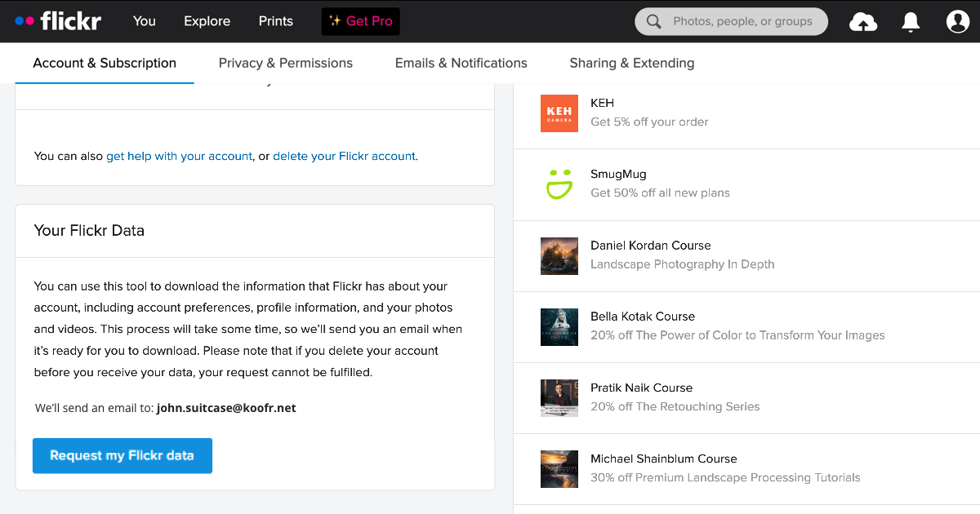Open Daniel Kordan Course thumbnail
The width and height of the screenshot is (980, 514).
(559, 255)
